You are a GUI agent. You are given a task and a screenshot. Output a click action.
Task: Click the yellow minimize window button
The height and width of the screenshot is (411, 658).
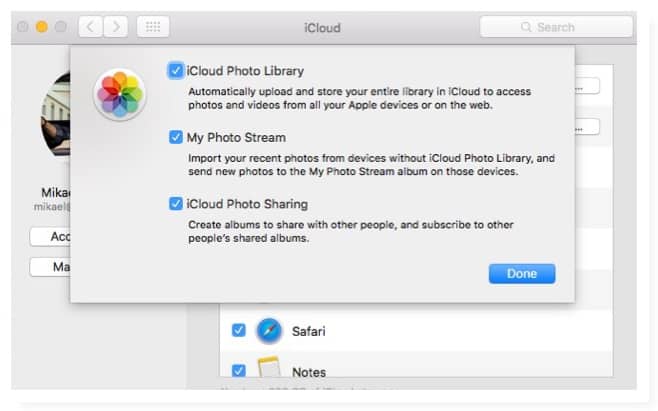[42, 27]
